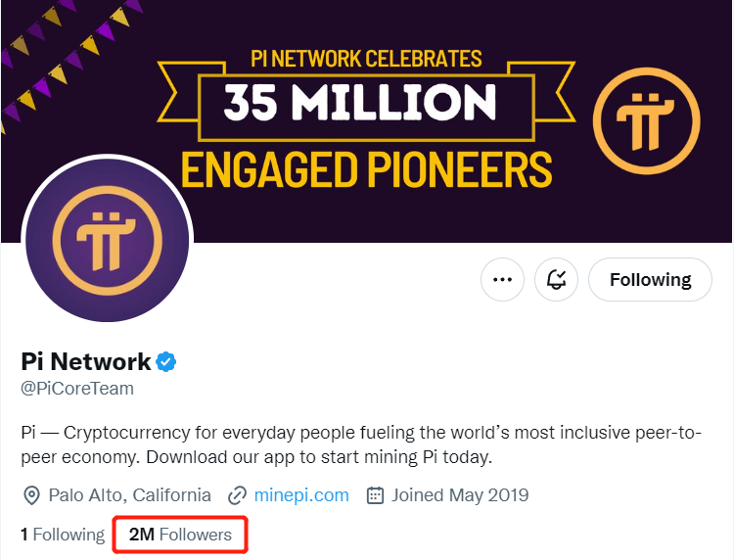Click the location pin icon
The width and height of the screenshot is (734, 560).
pyautogui.click(x=30, y=495)
